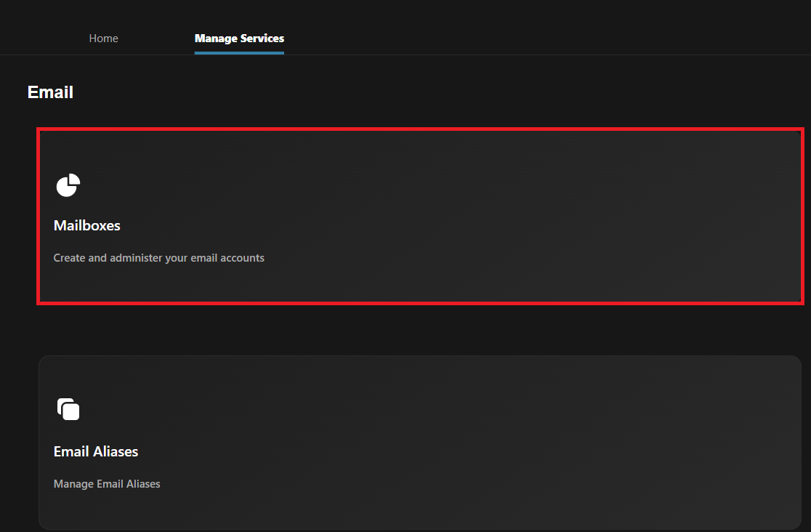Click the 'Manage Email Aliases' description text
Viewport: 811px width, 532px height.
click(x=107, y=484)
